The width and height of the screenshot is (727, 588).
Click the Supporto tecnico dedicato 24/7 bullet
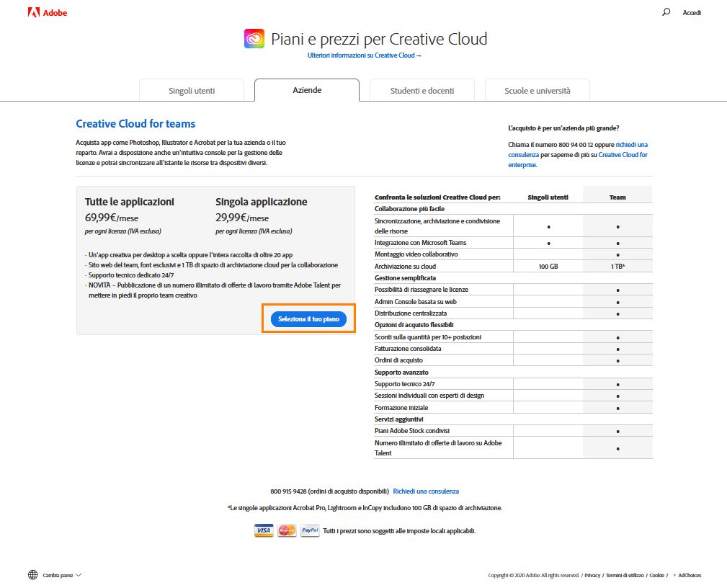(x=131, y=275)
